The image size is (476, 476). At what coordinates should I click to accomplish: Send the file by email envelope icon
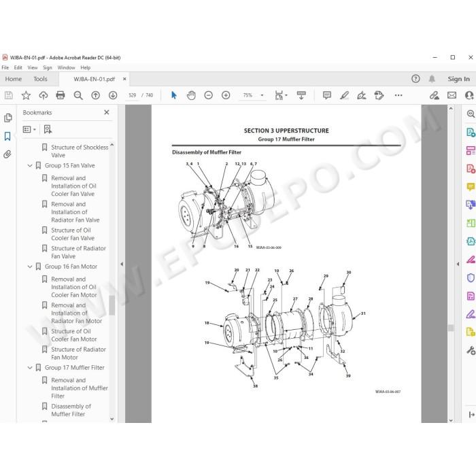tap(452, 95)
